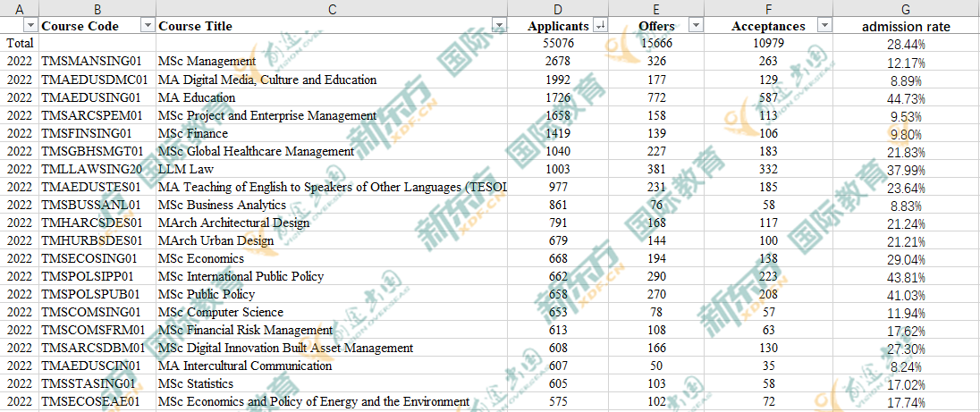980x412 pixels.
Task: Open the filter dropdown in column A header
Action: [x=30, y=26]
